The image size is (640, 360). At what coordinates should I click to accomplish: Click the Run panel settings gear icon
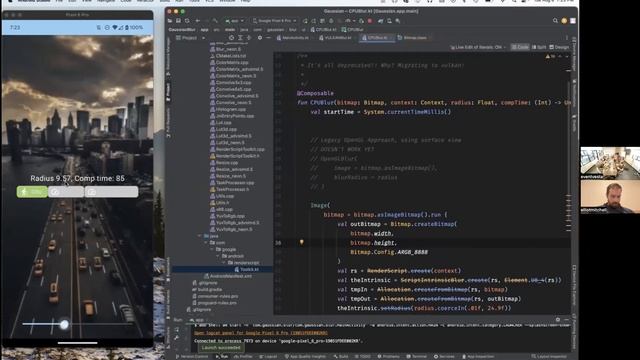[x=558, y=320]
